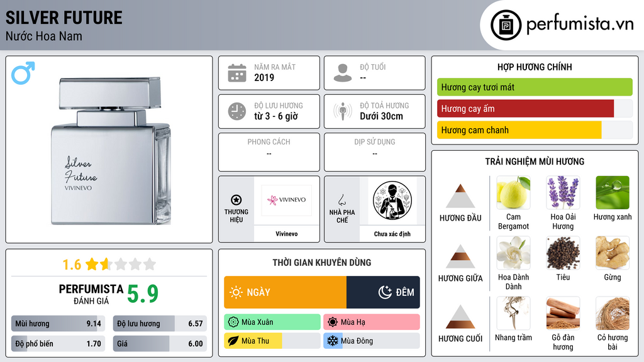Click the SILVER FUTURE title
644x362 pixels.
(64, 18)
